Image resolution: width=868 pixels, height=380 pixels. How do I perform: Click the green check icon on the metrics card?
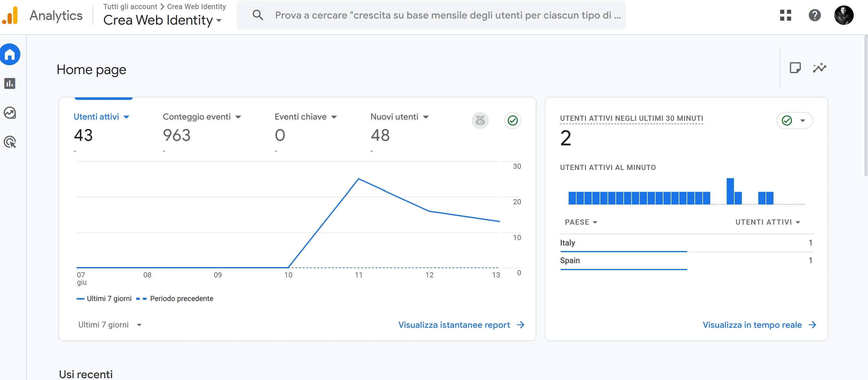click(512, 120)
